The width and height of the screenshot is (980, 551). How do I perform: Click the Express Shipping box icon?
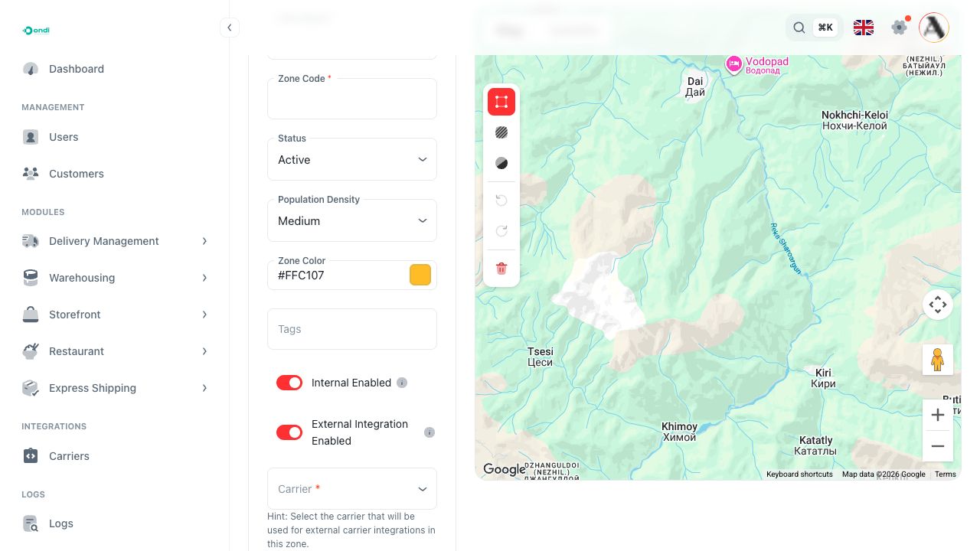(31, 388)
